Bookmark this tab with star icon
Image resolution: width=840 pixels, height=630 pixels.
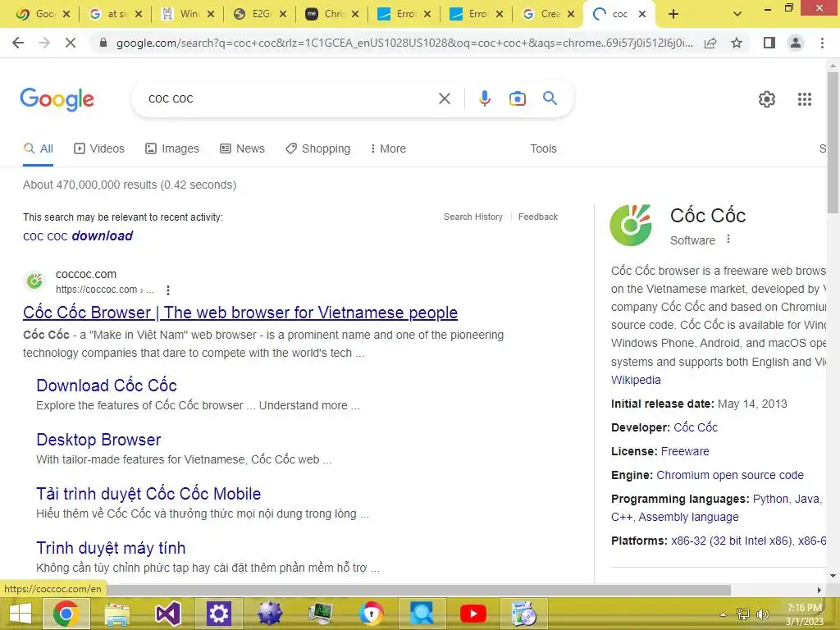coord(737,43)
